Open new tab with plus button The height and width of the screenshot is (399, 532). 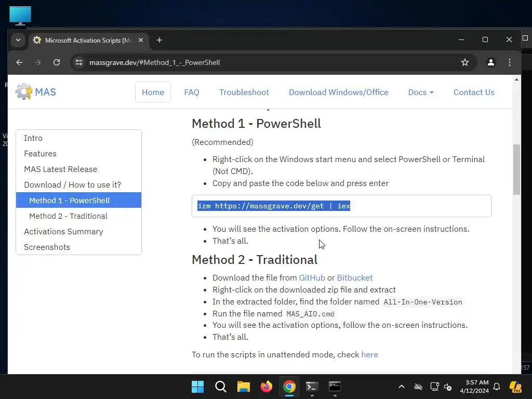click(x=159, y=41)
